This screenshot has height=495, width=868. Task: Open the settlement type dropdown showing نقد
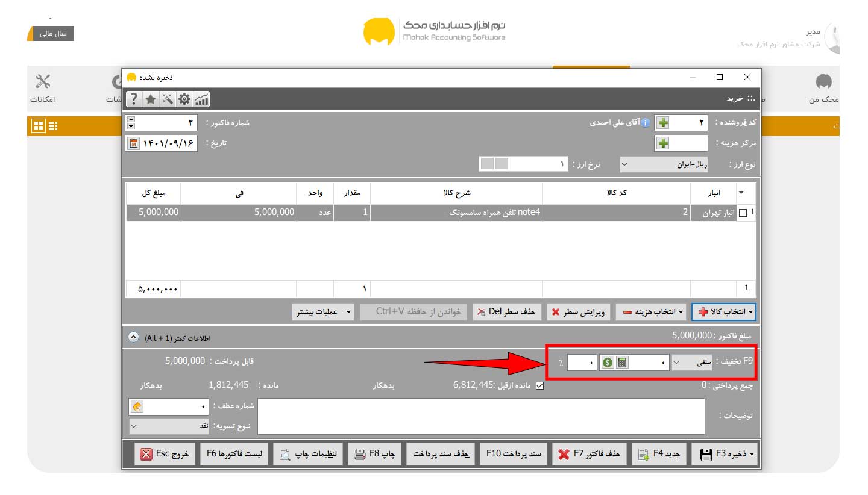click(x=169, y=426)
